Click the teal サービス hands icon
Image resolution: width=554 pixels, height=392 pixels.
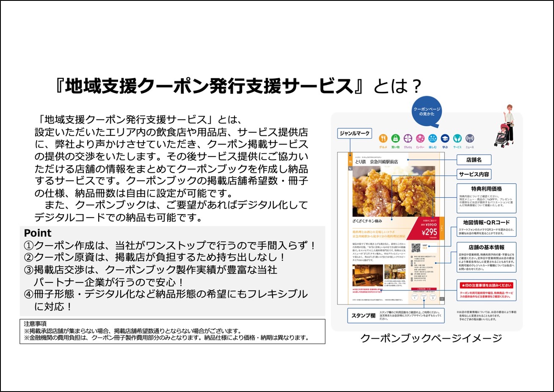[x=457, y=138]
